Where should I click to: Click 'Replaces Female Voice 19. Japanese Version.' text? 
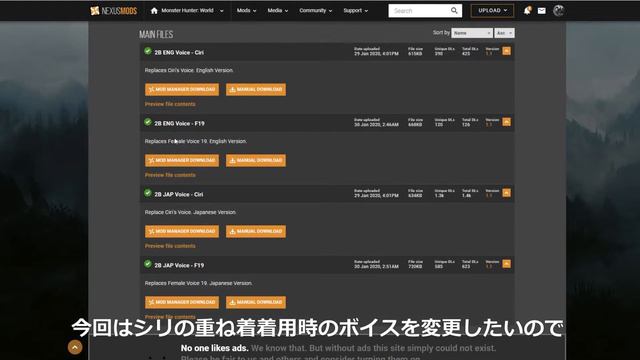[198, 283]
